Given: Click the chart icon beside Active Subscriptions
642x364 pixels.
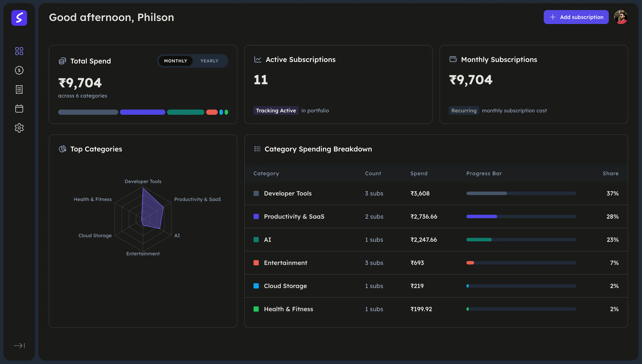Looking at the screenshot, I should tap(258, 60).
